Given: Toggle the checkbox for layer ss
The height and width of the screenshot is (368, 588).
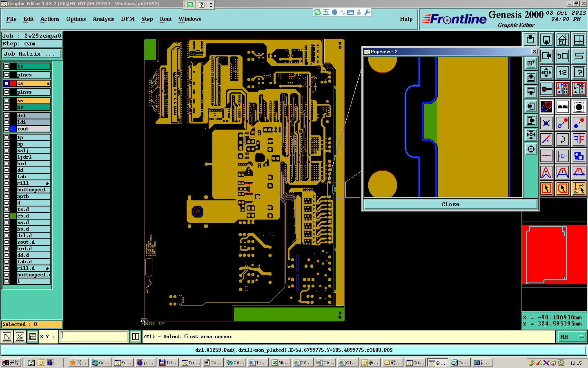Looking at the screenshot, I should (7, 101).
